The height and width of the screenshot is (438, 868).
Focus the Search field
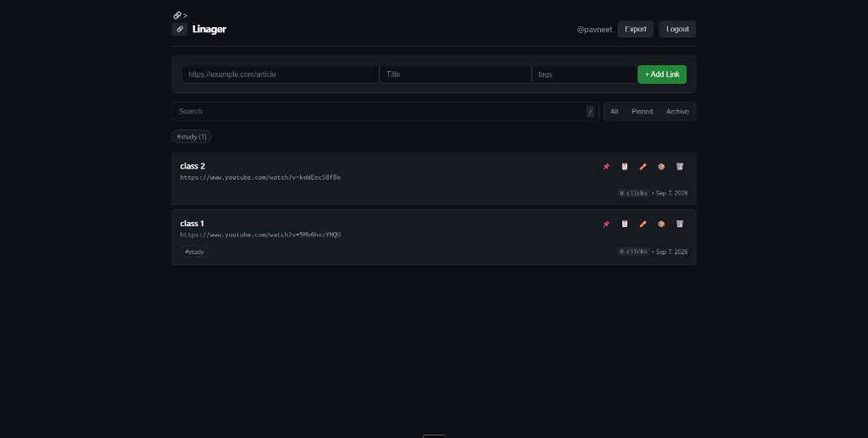pyautogui.click(x=386, y=112)
